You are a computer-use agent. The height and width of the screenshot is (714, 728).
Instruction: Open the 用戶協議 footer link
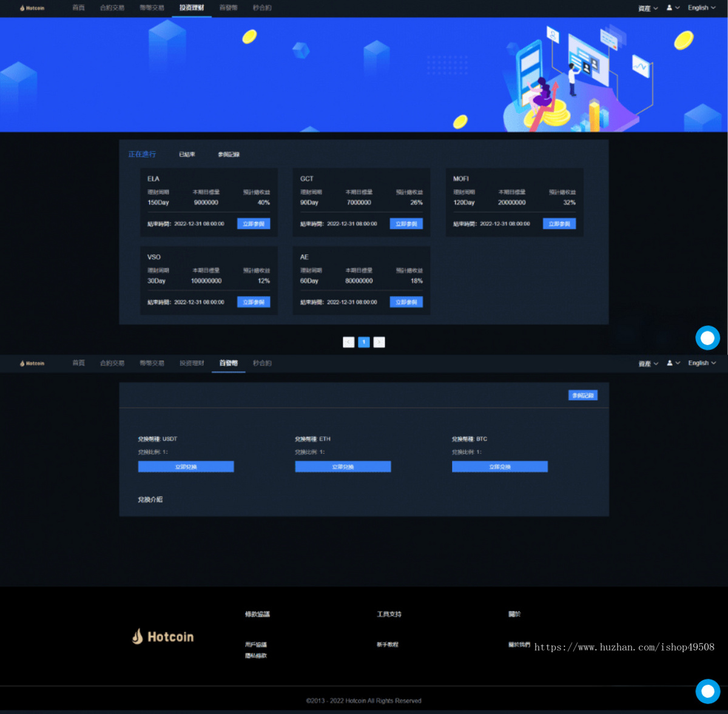256,645
